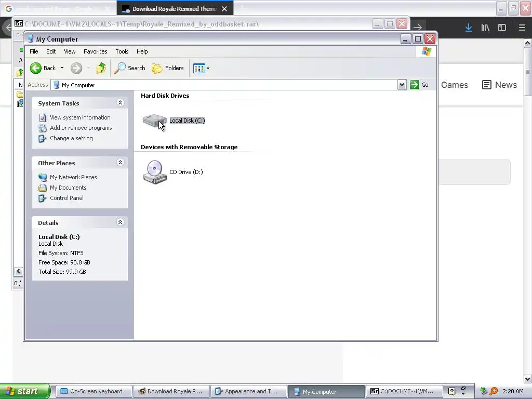This screenshot has width=532, height=399.
Task: Click left scroll arrow in 7-Zip window
Action: tap(19, 271)
